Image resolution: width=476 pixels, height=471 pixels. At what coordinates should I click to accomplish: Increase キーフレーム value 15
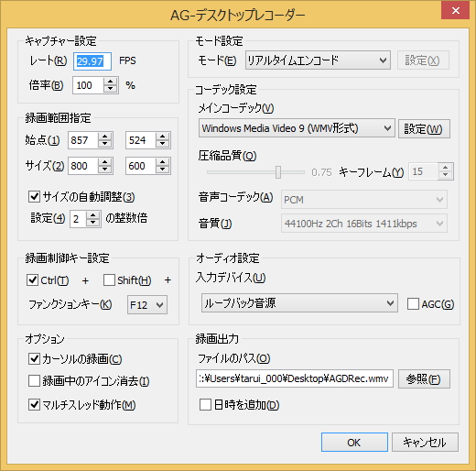tap(446, 168)
